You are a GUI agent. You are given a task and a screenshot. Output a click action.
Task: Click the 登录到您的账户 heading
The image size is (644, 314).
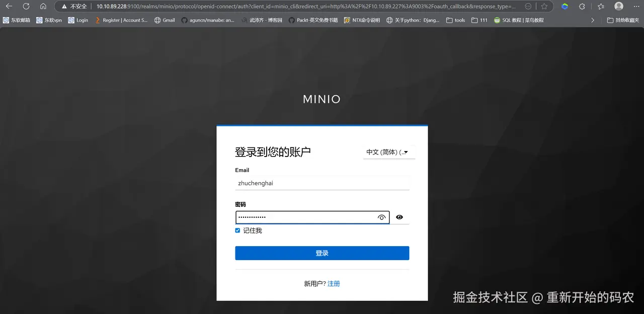point(273,152)
